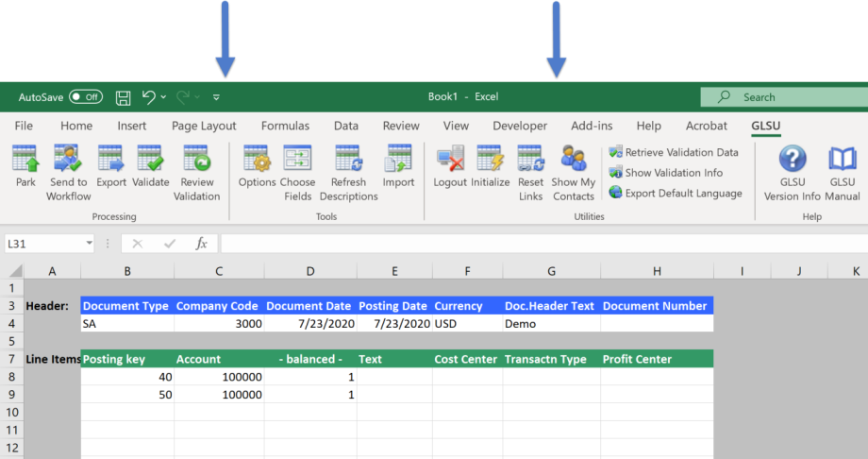
Task: Click the Search box in title bar
Action: (x=784, y=97)
